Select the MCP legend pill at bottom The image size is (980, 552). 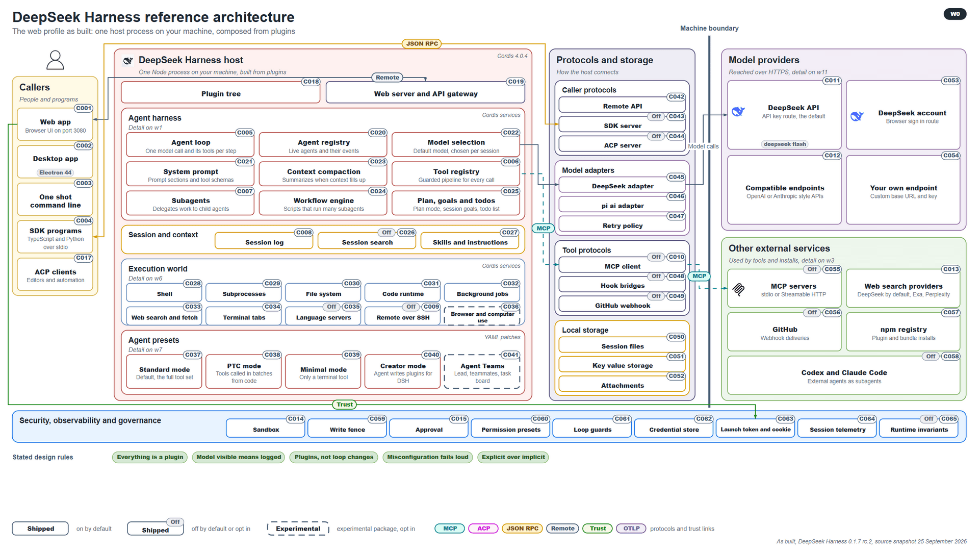(450, 529)
